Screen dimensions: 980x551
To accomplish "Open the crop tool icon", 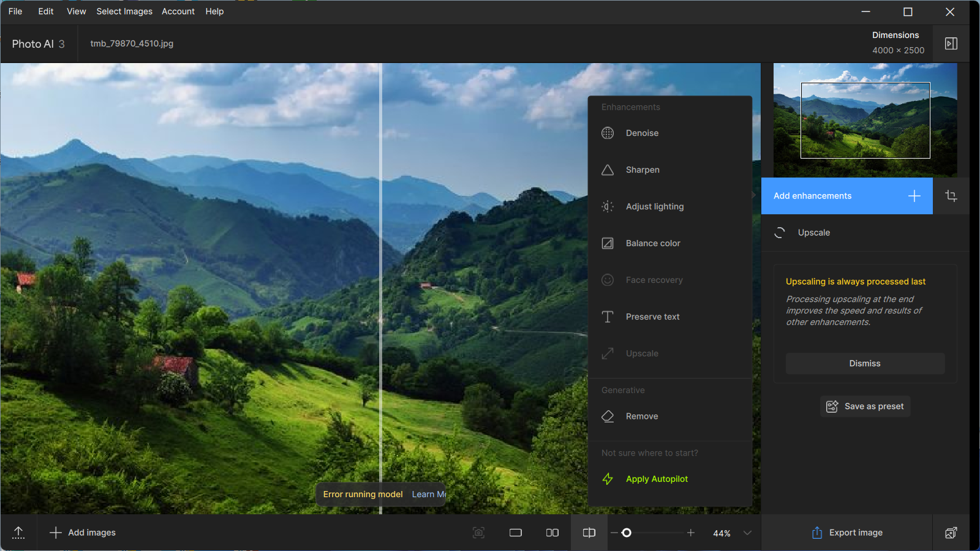I will (951, 196).
